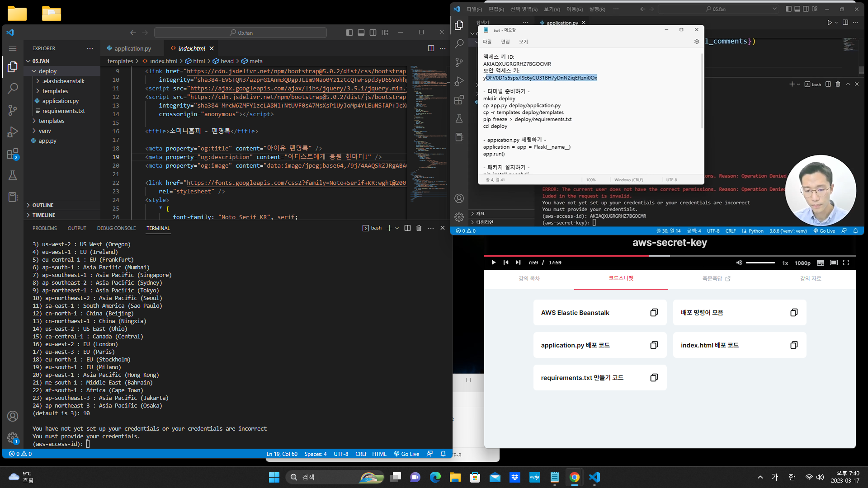Open Source Control in left VS Code activity bar
Viewport: 868px width, 488px height.
point(13,110)
